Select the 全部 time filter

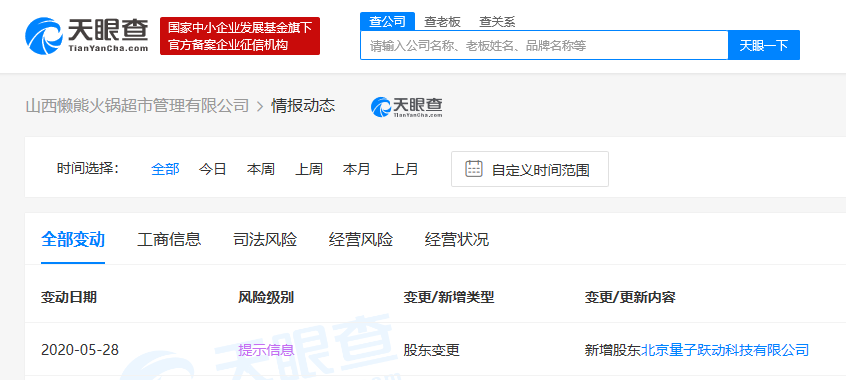pyautogui.click(x=165, y=169)
